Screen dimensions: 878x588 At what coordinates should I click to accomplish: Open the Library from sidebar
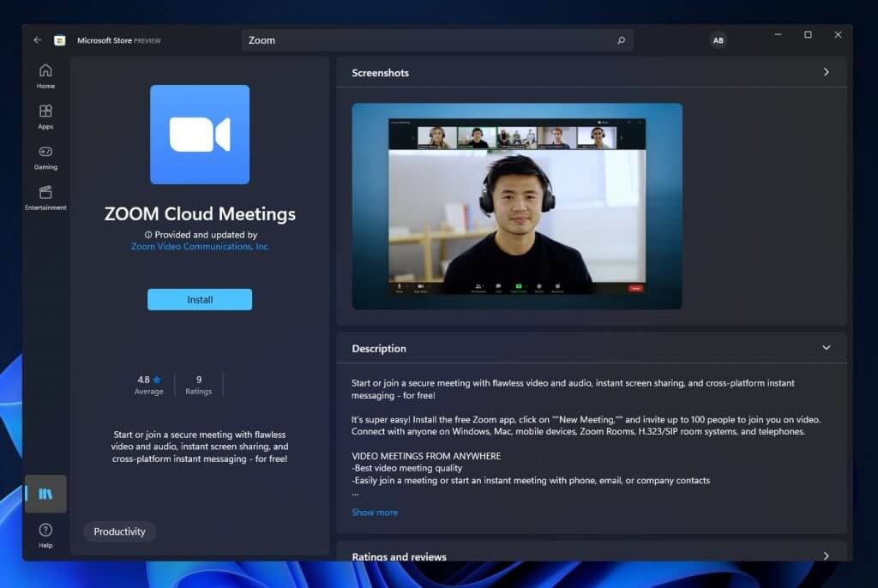click(x=45, y=494)
